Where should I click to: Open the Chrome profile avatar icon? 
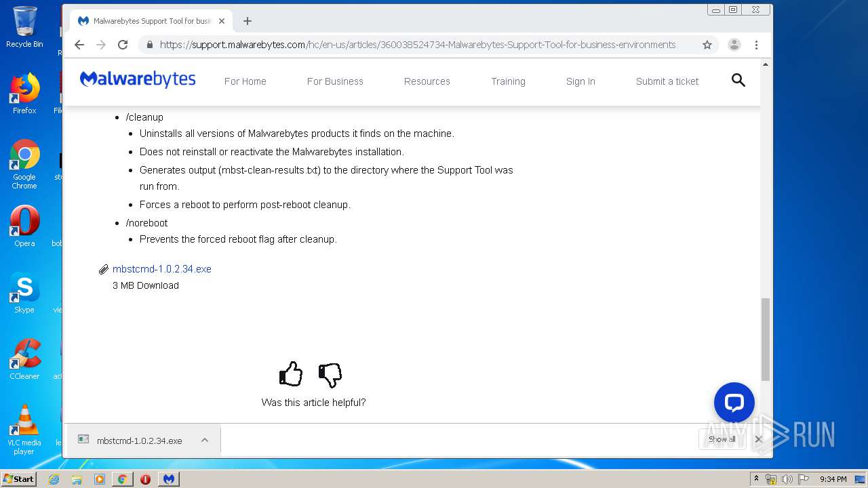tap(734, 45)
